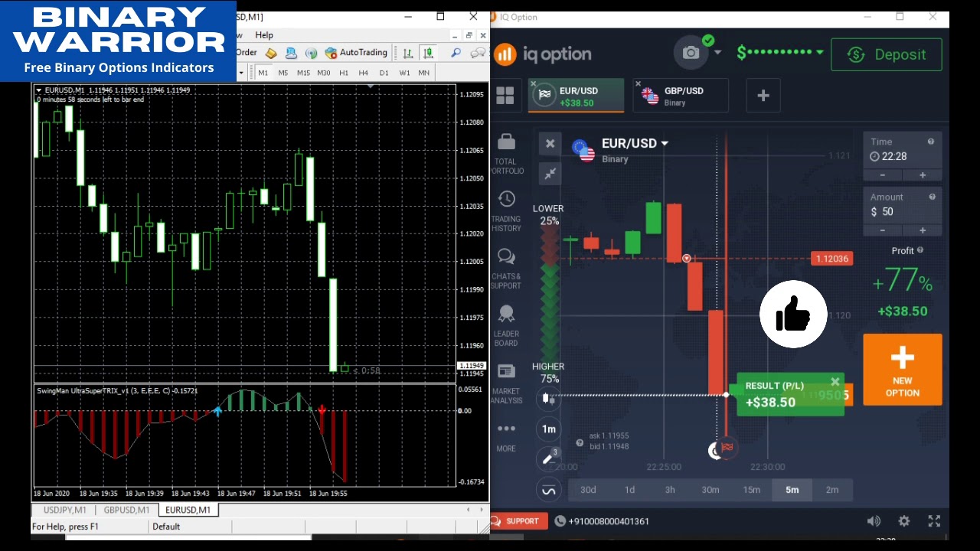This screenshot has height=551, width=980.
Task: Select the GBP/USD Binary asset tab
Action: [681, 96]
